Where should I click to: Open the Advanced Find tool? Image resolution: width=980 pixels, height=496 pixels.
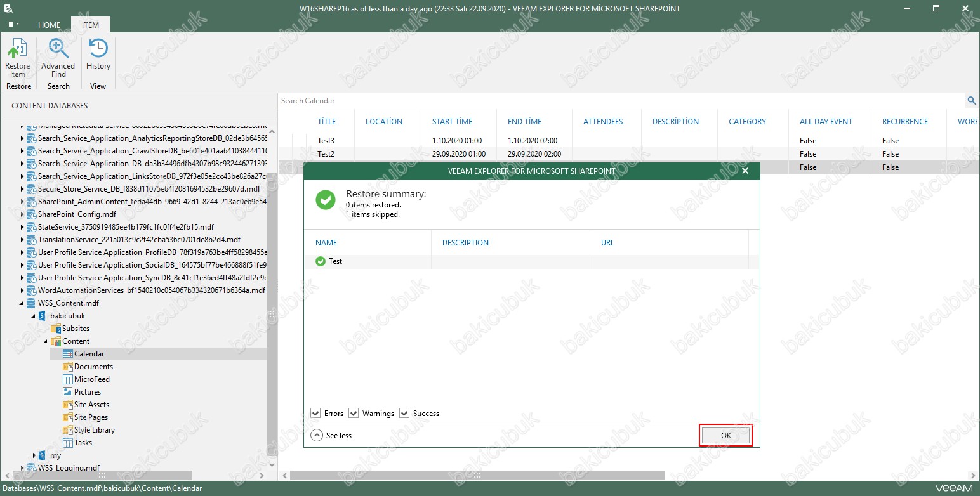click(58, 49)
